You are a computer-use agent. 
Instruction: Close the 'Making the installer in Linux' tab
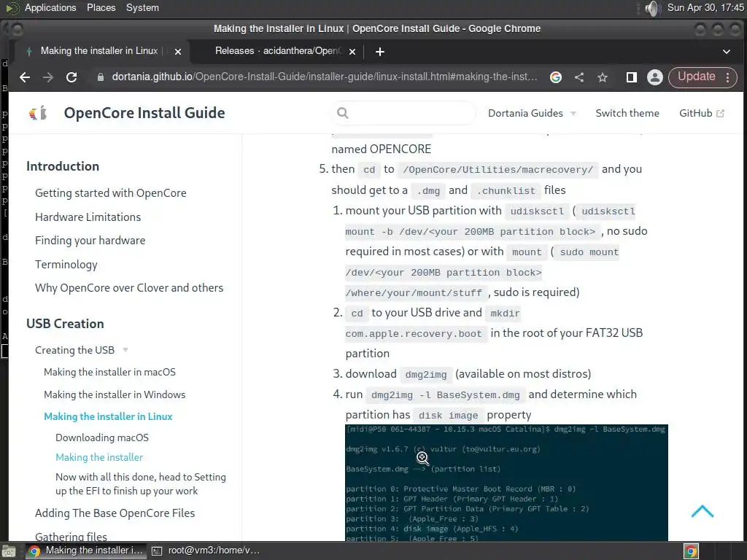(178, 52)
